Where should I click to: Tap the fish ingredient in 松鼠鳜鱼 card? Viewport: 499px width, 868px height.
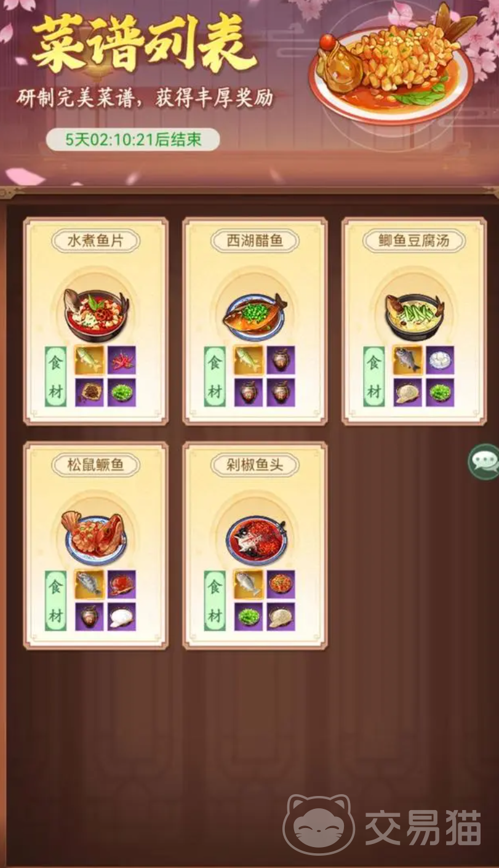(x=89, y=585)
